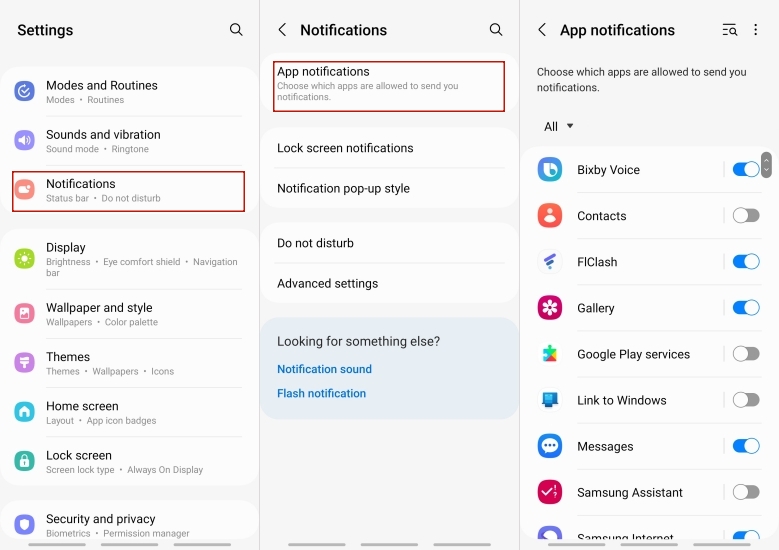Viewport: 779px width, 550px height.
Task: Select the Samsung Assistant app name
Action: tap(630, 493)
